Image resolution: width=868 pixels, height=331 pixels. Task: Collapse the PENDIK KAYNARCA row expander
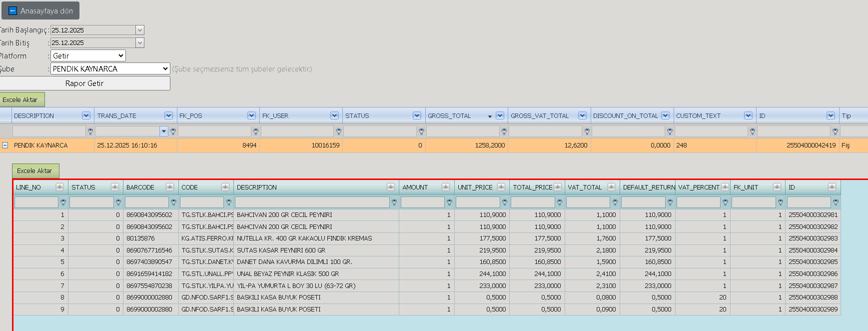(5, 145)
